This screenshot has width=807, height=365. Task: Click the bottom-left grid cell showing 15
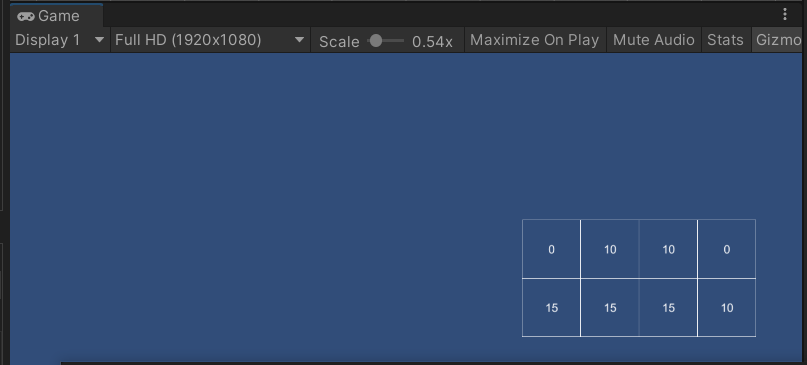point(551,308)
